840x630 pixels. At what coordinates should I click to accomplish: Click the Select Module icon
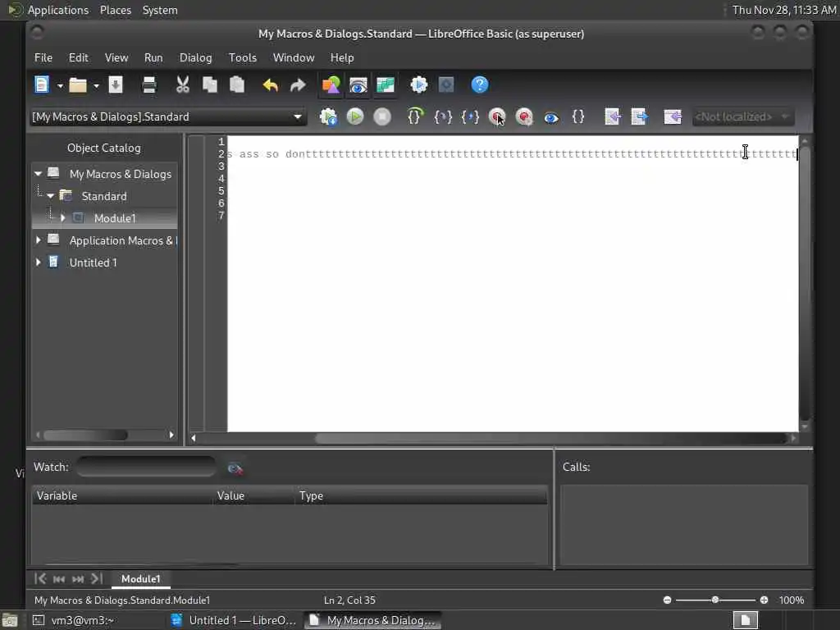(x=445, y=84)
